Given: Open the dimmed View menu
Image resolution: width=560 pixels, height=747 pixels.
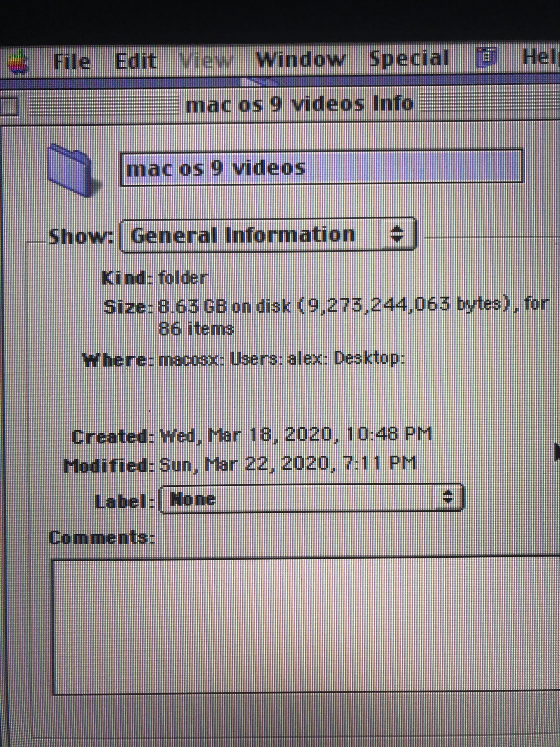Looking at the screenshot, I should pyautogui.click(x=206, y=60).
